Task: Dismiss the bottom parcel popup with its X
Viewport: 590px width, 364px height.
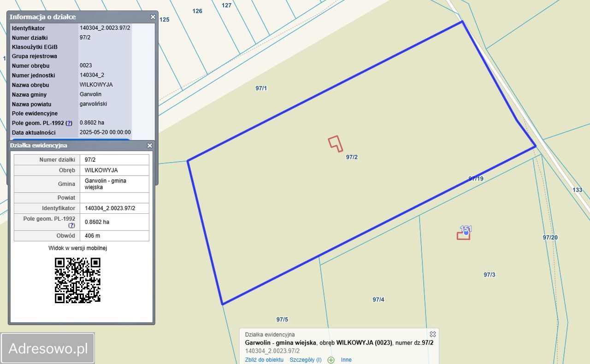Action: pyautogui.click(x=433, y=334)
